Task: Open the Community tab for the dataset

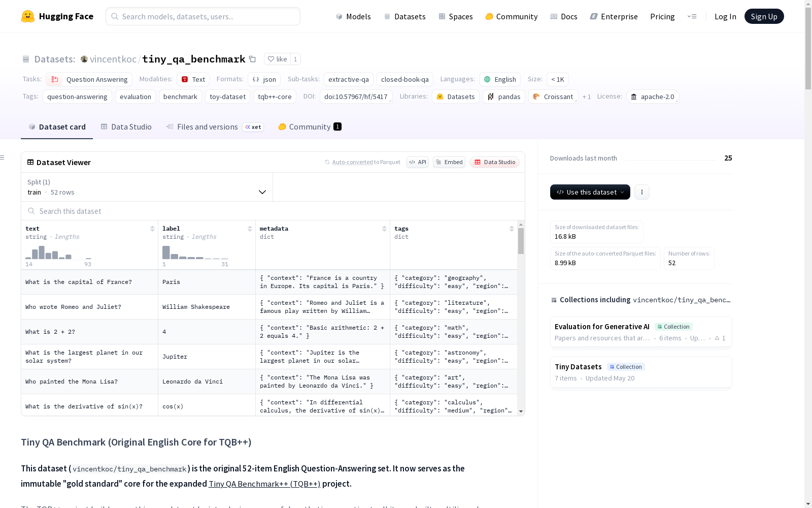Action: tap(310, 127)
